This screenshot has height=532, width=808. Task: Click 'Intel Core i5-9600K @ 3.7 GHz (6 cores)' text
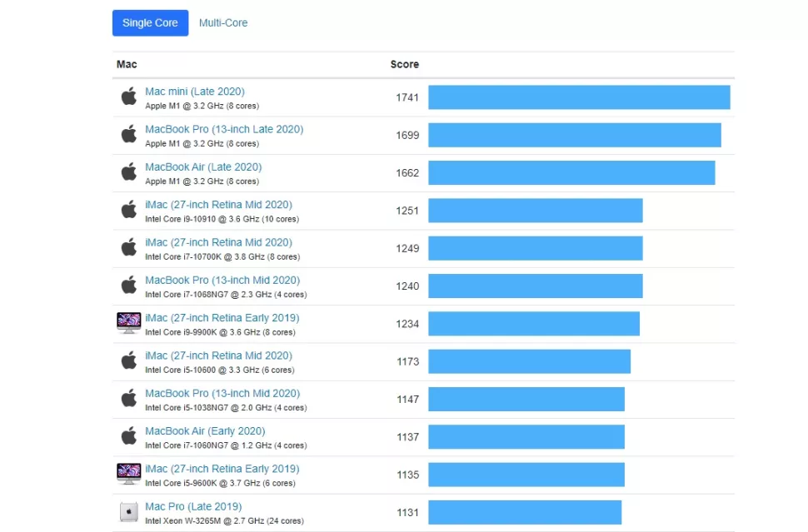(220, 483)
